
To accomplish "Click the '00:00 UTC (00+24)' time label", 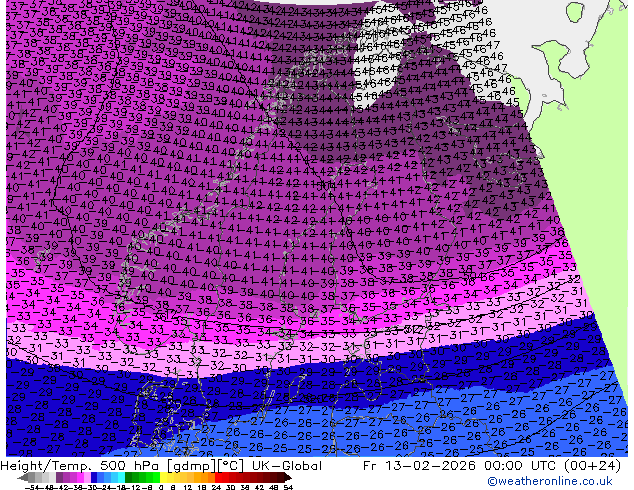I will click(552, 466).
